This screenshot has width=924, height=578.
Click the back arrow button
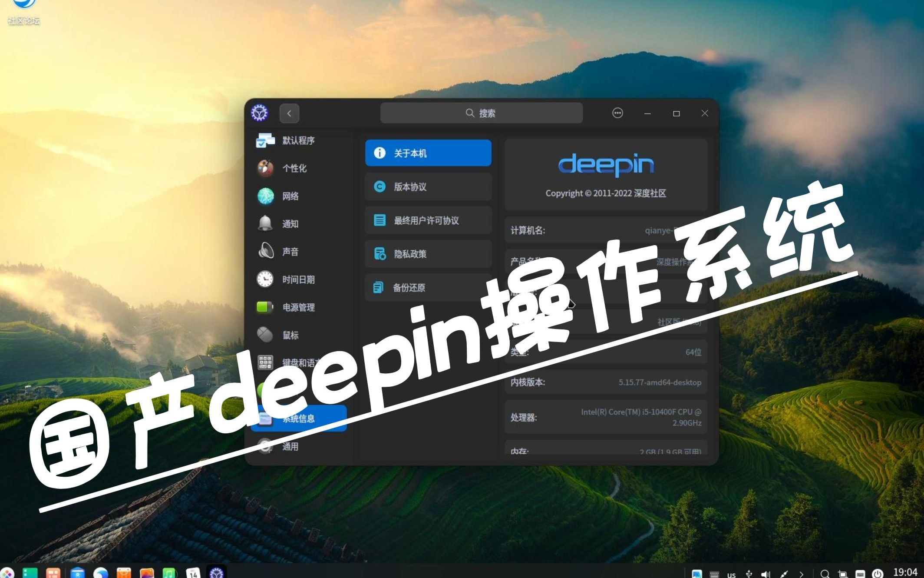[289, 113]
